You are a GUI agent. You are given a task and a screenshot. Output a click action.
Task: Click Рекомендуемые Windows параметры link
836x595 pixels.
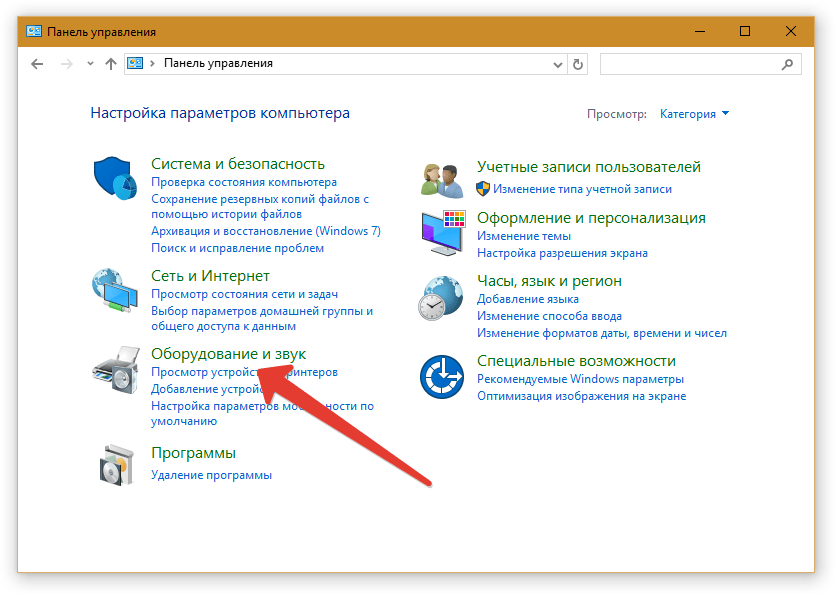(580, 379)
